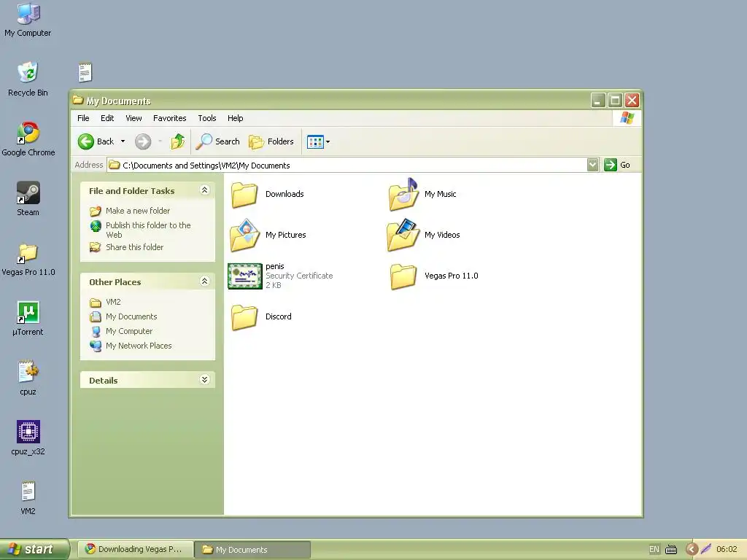Select the cpuz desktop file
Screen dimensions: 747x560
[28, 378]
